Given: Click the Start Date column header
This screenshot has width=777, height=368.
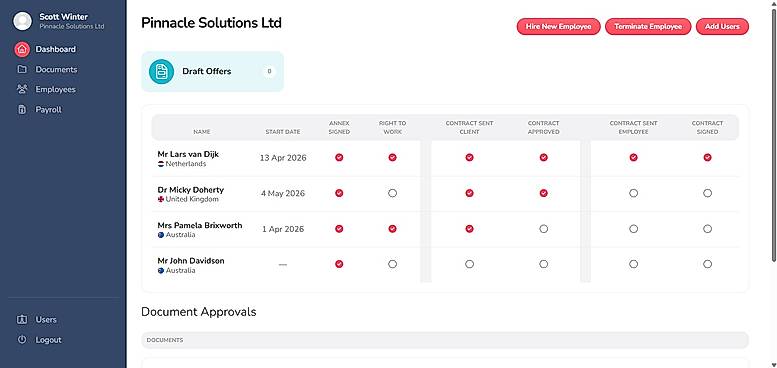Looking at the screenshot, I should [x=282, y=132].
